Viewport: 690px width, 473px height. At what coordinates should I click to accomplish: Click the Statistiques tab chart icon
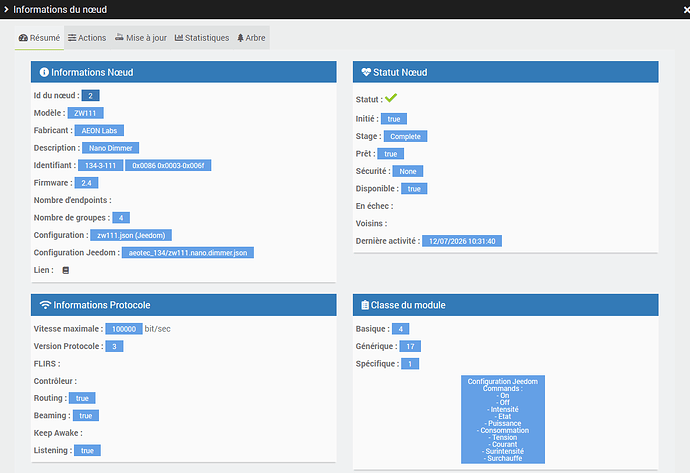tap(179, 38)
